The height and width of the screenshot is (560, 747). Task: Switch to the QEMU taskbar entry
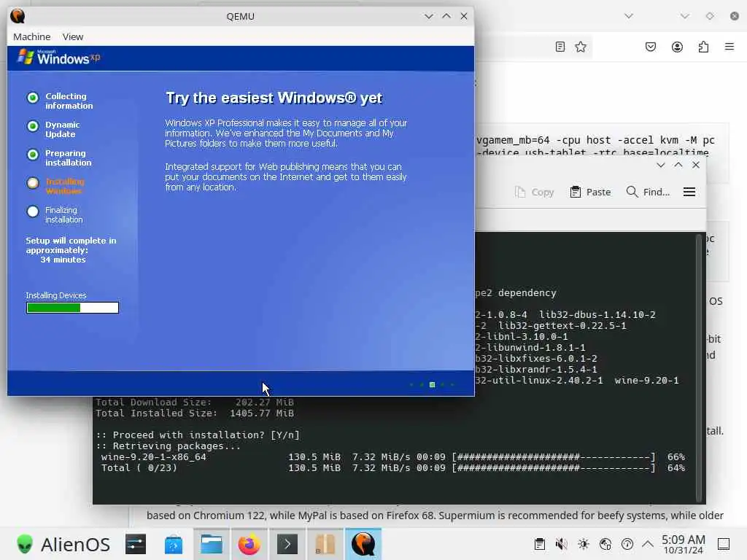(x=363, y=544)
